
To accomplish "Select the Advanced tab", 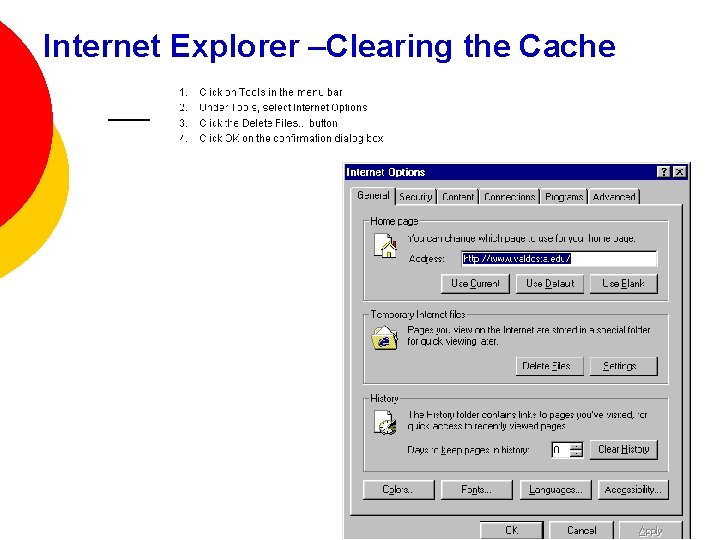I will coord(614,197).
